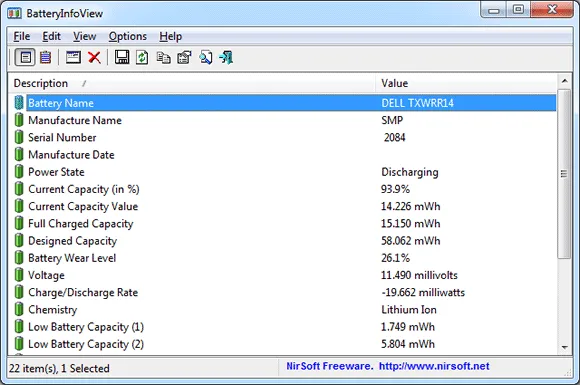Select the Charge/Discharge Rate row
Image resolution: width=580 pixels, height=385 pixels.
283,292
